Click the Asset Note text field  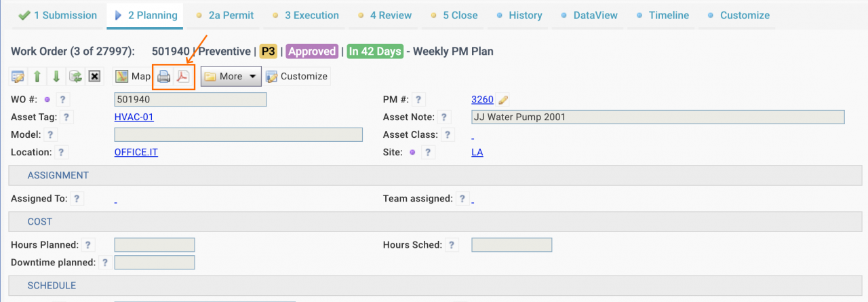pos(658,117)
